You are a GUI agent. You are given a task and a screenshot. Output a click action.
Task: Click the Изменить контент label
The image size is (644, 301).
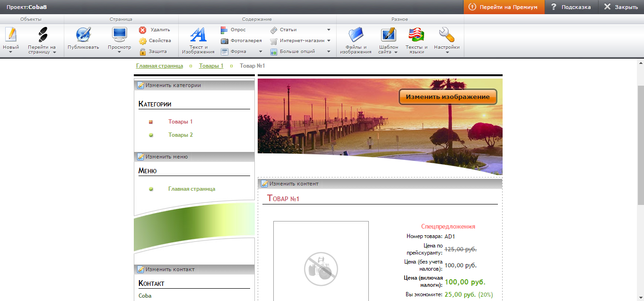[x=294, y=184]
